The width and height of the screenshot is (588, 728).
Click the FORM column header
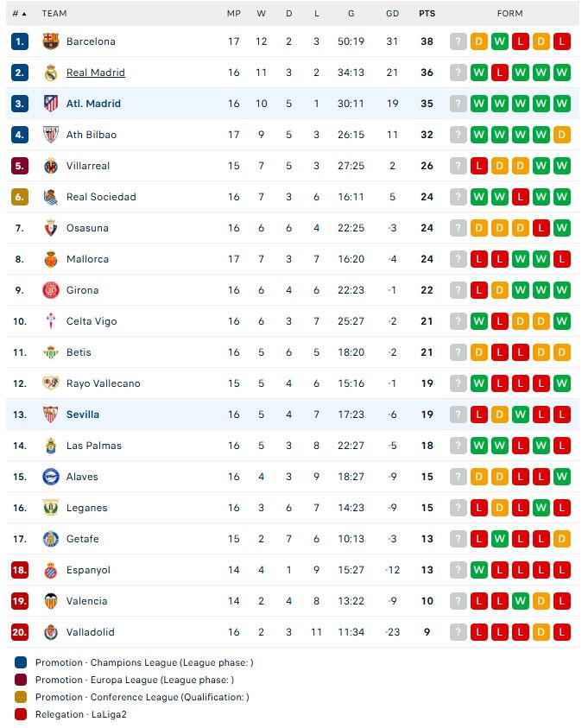[x=509, y=14]
